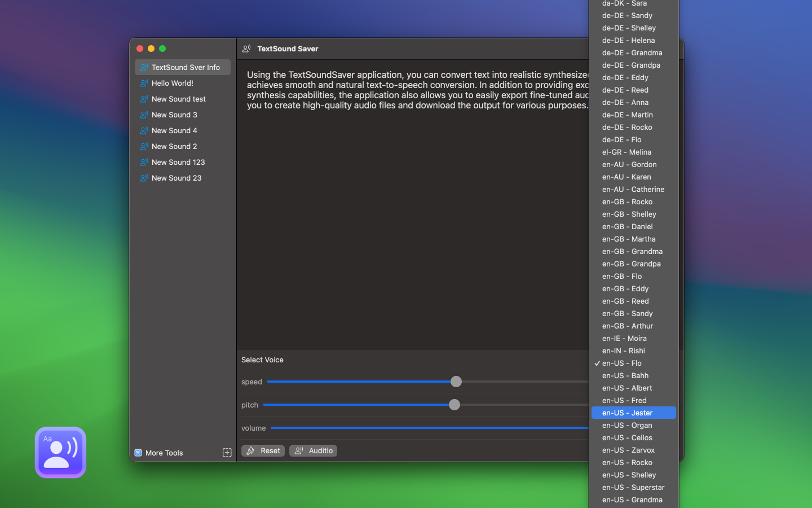Pick en-US - Organ voice
Screen dimensions: 812x508
634,425
